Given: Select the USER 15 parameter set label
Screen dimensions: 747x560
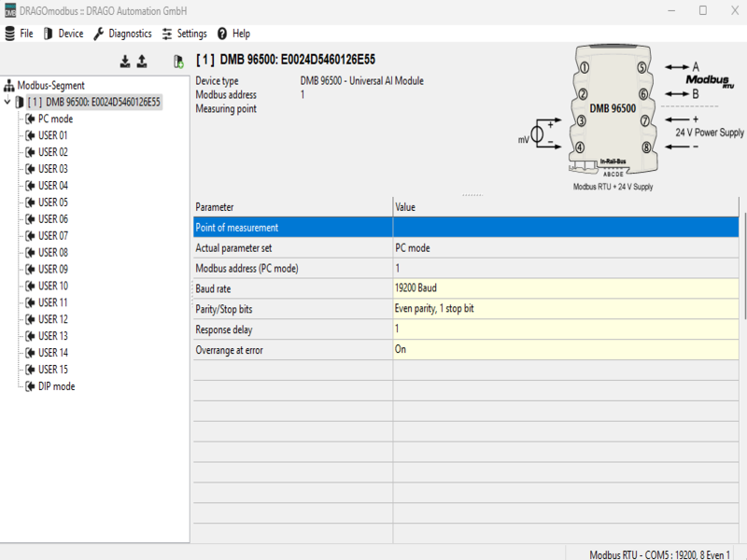Looking at the screenshot, I should [x=53, y=370].
